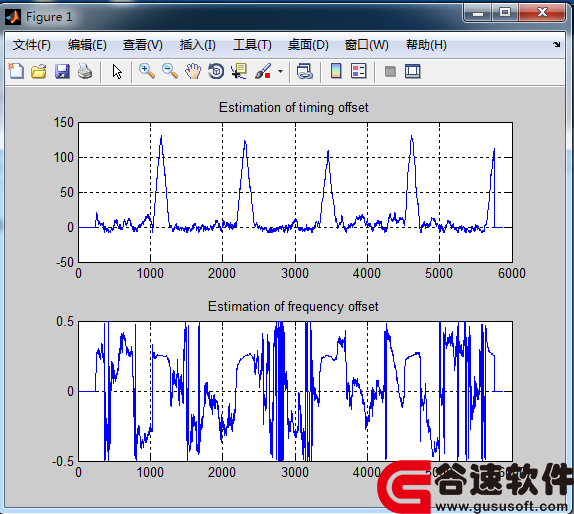Open the 窗口(W) menu
The width and height of the screenshot is (574, 514).
point(366,45)
